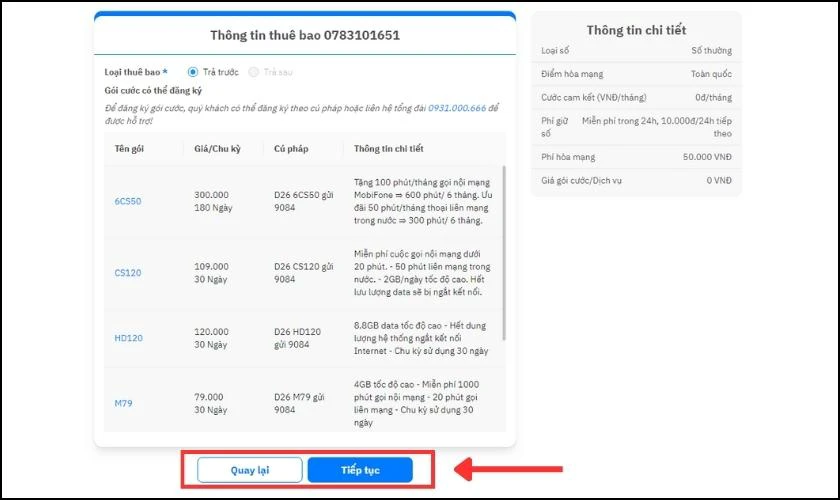Click heading Thông tin thuê bao 0783101651

(305, 35)
